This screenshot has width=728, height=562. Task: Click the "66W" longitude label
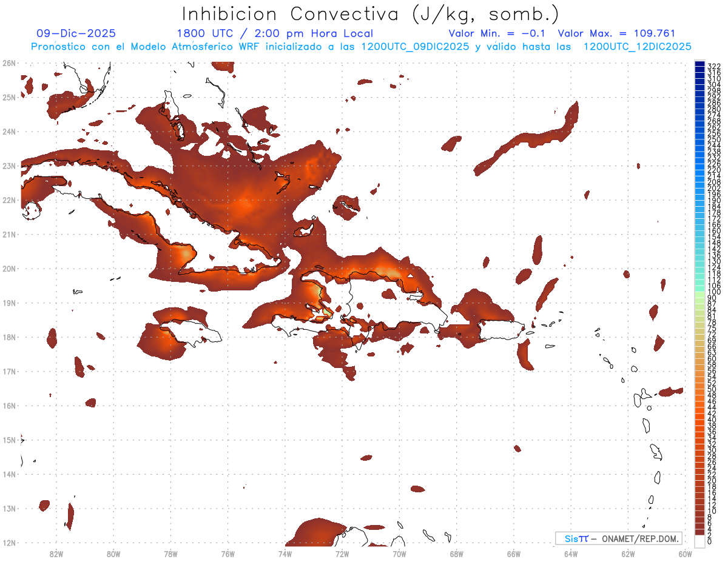514,554
